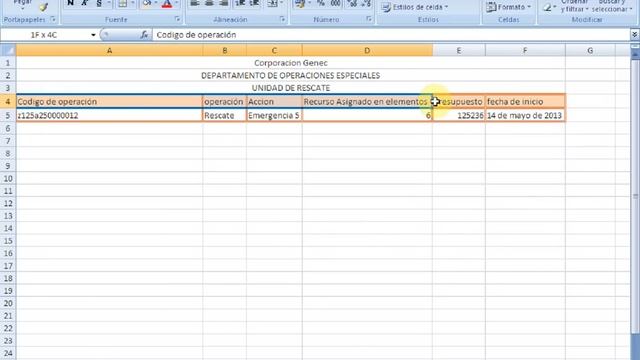The width and height of the screenshot is (640, 360).
Task: Open the Formato dropdown button
Action: (509, 7)
